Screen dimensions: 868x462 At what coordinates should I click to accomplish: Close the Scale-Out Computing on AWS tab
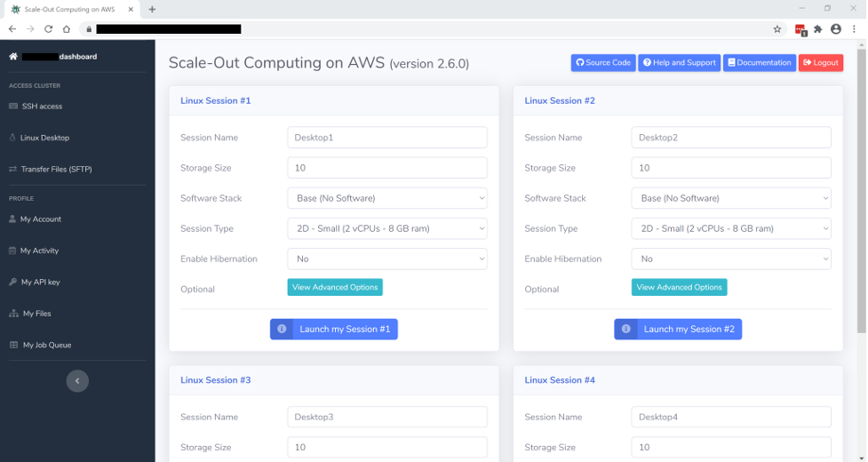click(131, 10)
